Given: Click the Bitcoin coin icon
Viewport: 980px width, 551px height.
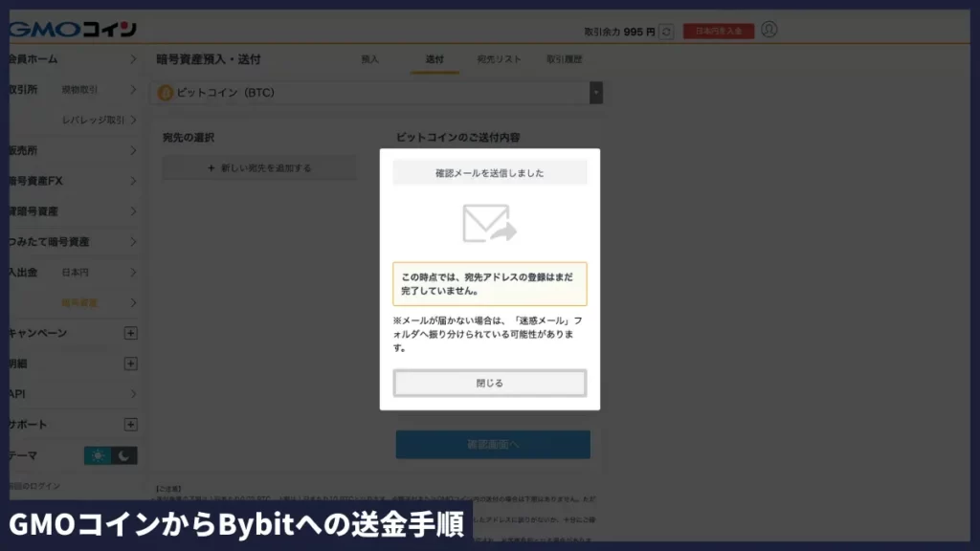Looking at the screenshot, I should (165, 93).
